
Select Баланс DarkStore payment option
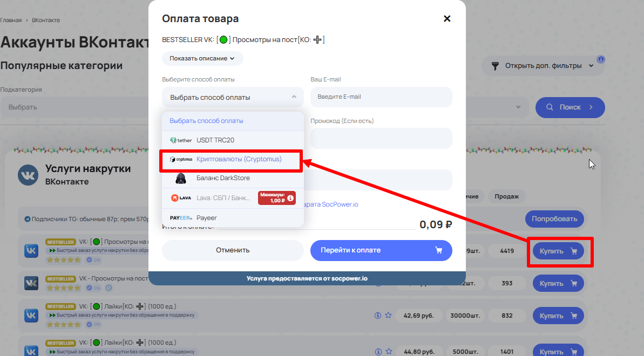tap(233, 178)
